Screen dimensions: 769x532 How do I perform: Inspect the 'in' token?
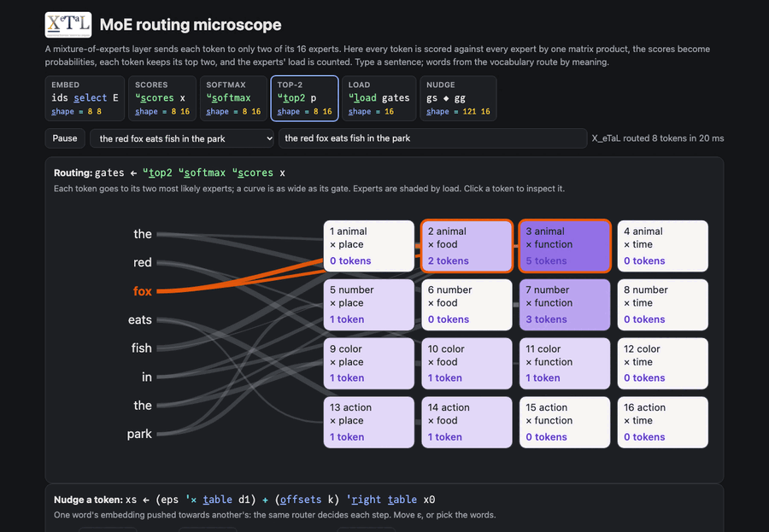(x=147, y=377)
